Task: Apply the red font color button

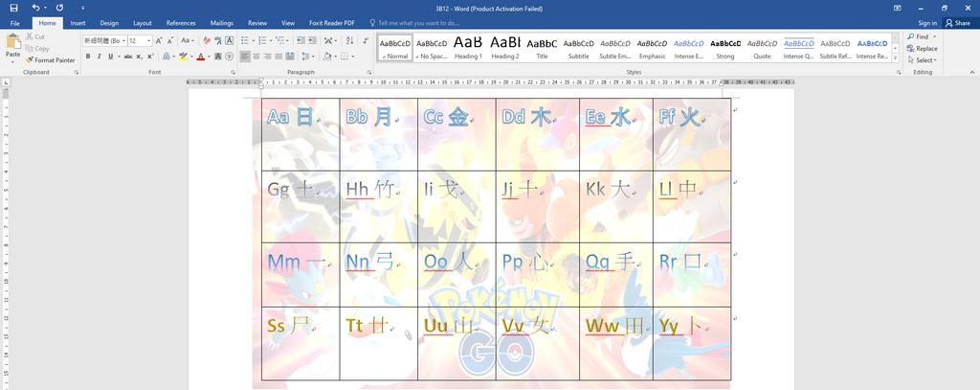Action: pyautogui.click(x=200, y=57)
